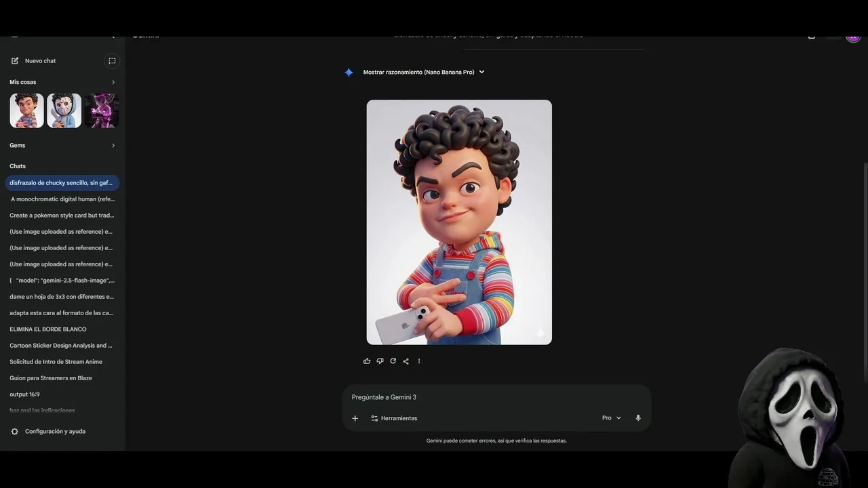
Task: Open second Mis cosas thumbnail with hockey mask
Action: (x=64, y=110)
